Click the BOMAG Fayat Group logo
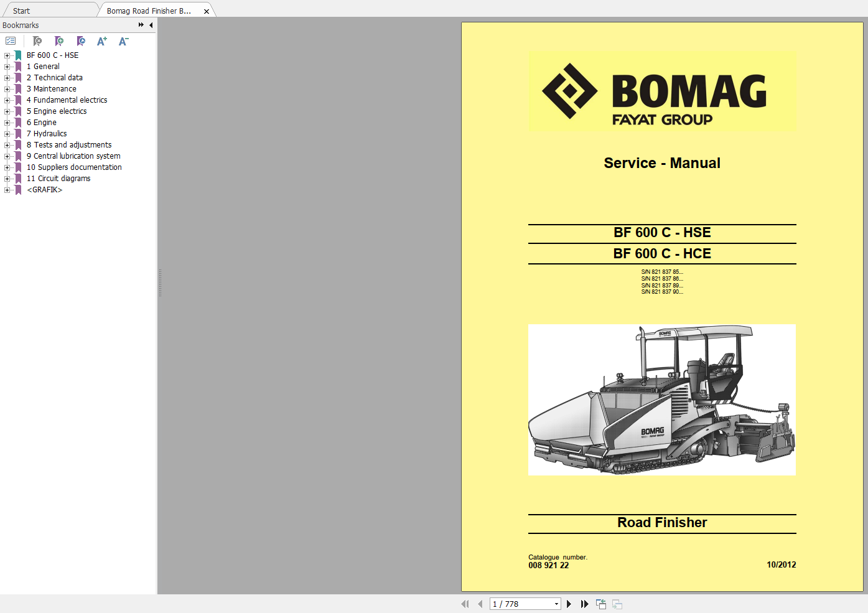The image size is (868, 613). [661, 91]
